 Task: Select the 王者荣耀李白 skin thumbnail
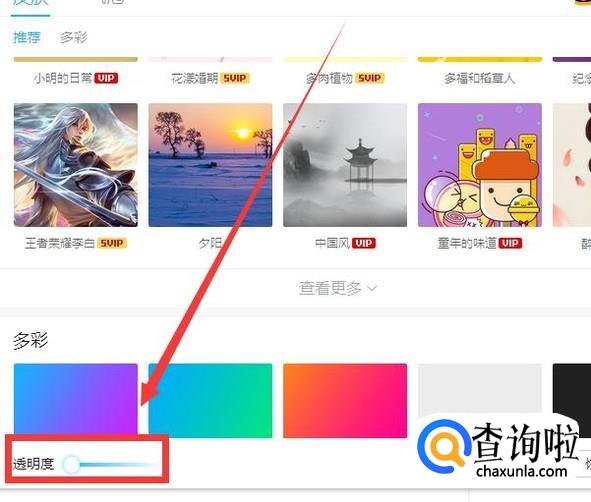click(76, 165)
